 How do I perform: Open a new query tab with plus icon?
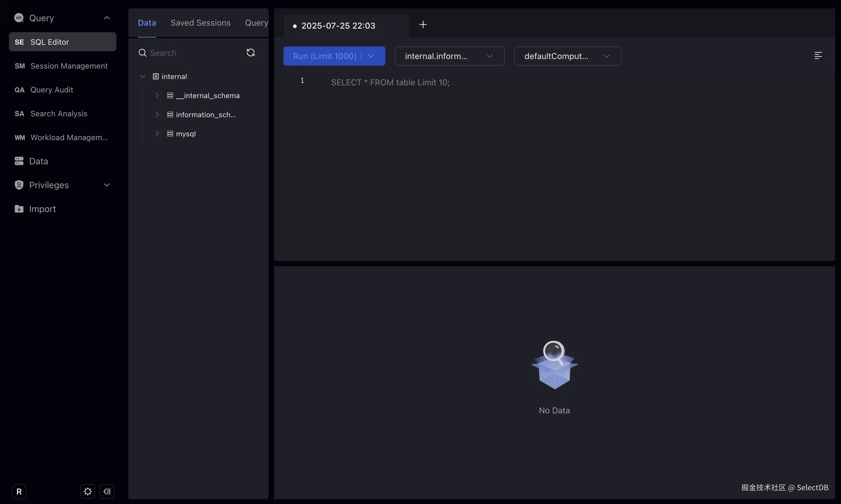click(x=423, y=25)
